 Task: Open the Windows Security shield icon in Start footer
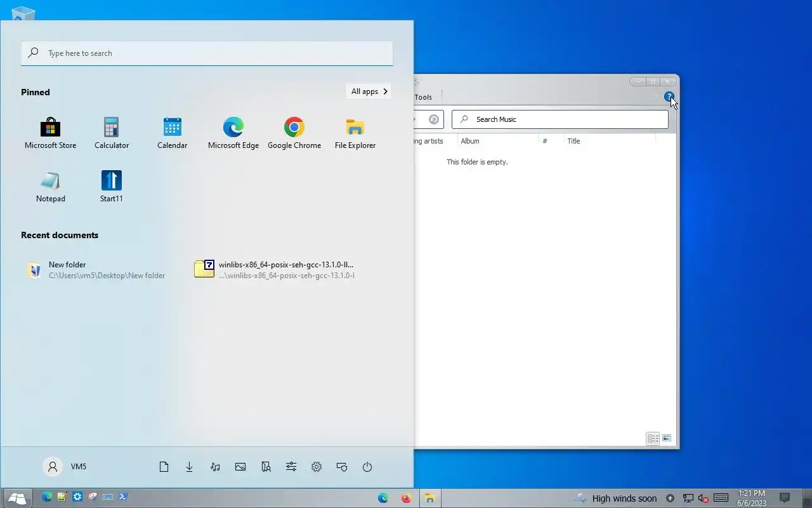342,467
